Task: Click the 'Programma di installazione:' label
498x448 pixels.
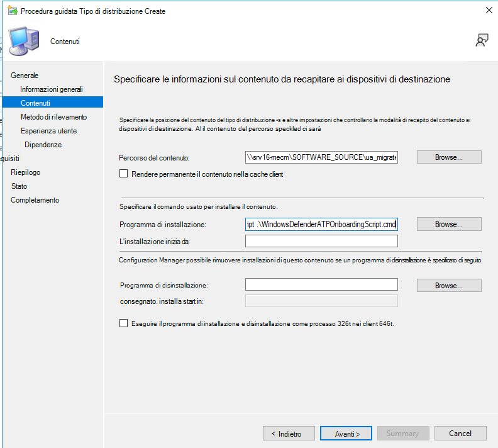Action: click(x=163, y=225)
